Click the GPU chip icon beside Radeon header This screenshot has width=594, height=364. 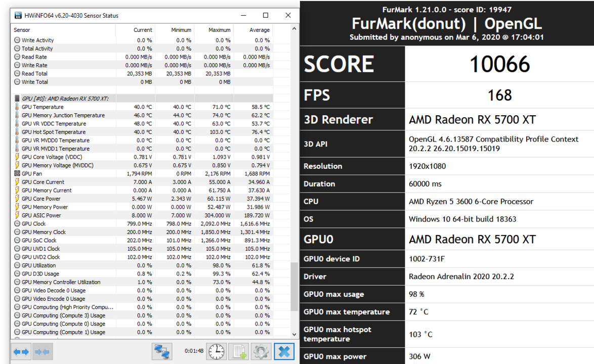[x=17, y=99]
